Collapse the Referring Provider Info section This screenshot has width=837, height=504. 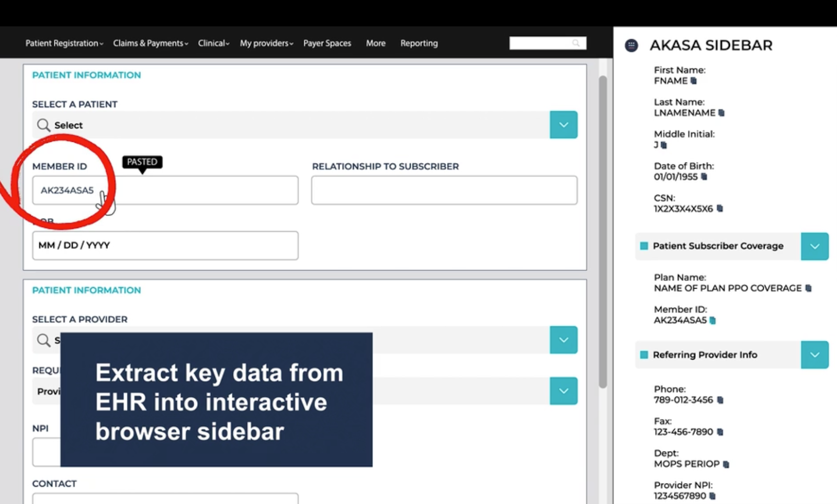coord(815,355)
